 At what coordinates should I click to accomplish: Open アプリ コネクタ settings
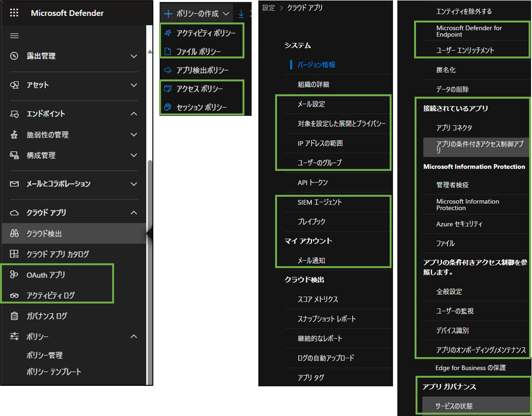click(454, 128)
